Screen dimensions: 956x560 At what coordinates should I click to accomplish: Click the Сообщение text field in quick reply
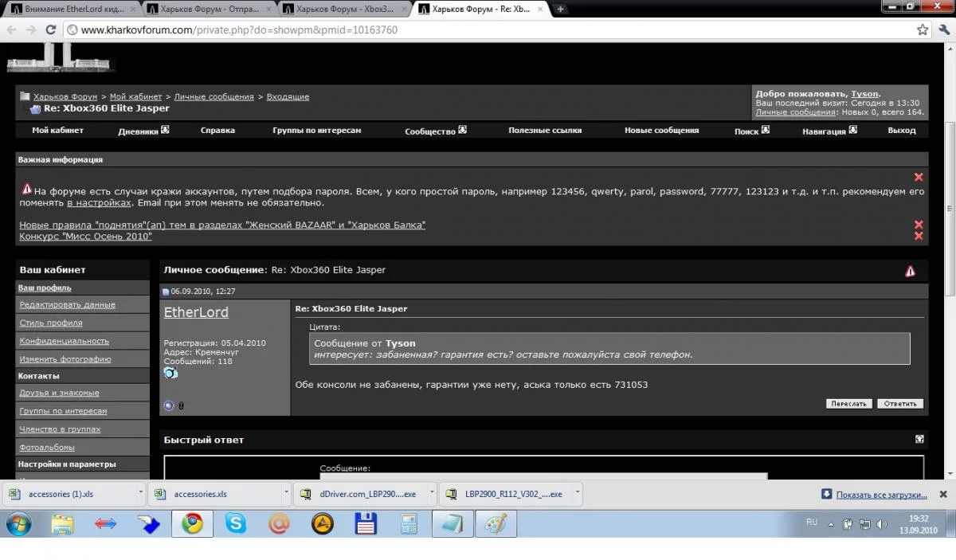click(543, 476)
